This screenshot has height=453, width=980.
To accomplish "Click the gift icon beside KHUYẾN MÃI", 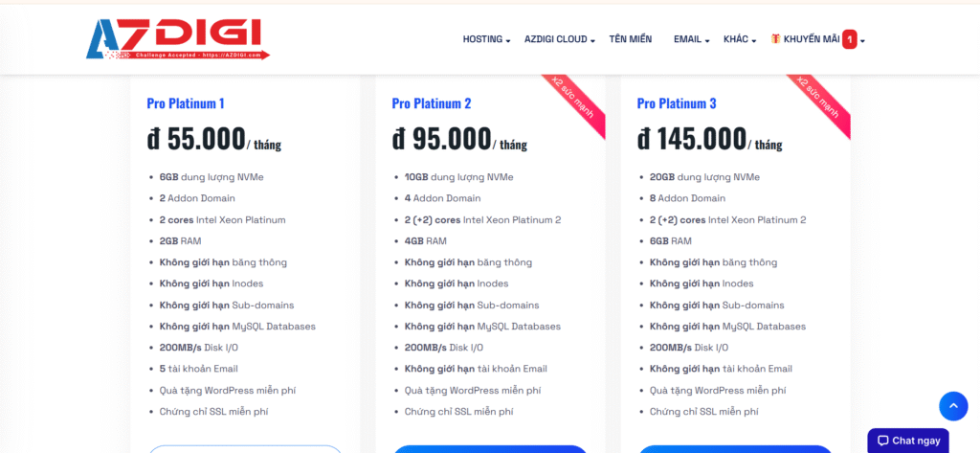I will 775,39.
